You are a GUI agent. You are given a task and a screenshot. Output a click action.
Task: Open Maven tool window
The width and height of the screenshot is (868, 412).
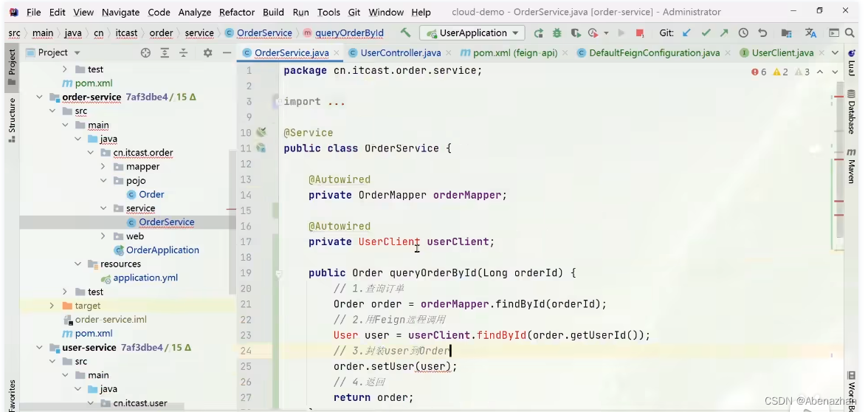tap(852, 166)
